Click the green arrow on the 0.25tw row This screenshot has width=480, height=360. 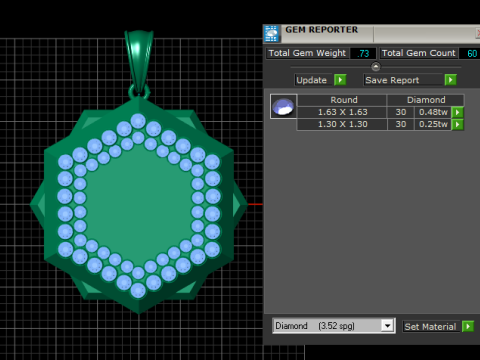(457, 124)
